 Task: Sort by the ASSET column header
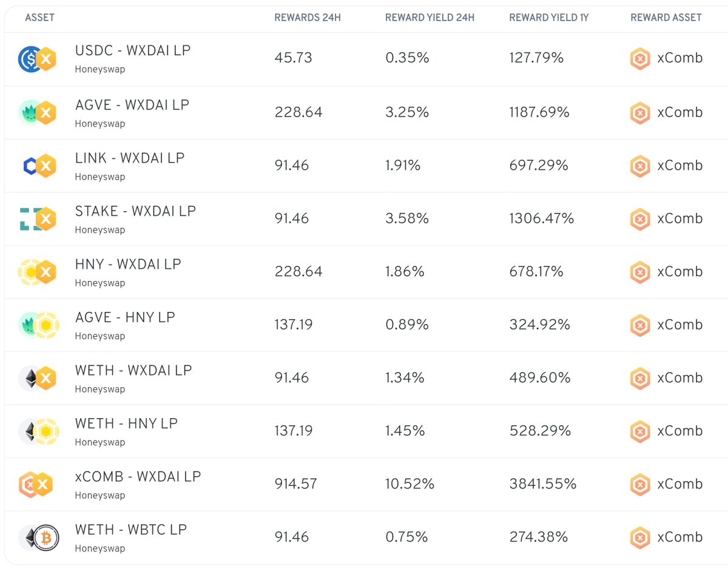39,18
